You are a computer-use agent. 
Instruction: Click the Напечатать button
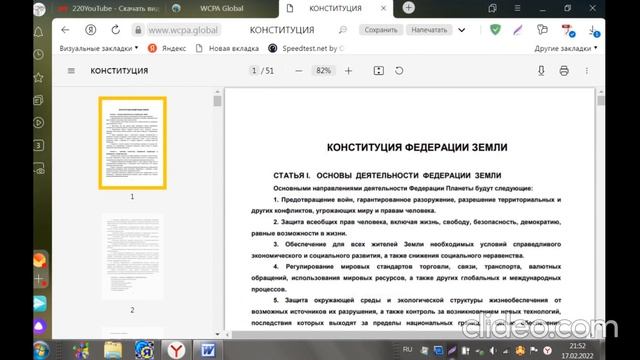tap(429, 30)
